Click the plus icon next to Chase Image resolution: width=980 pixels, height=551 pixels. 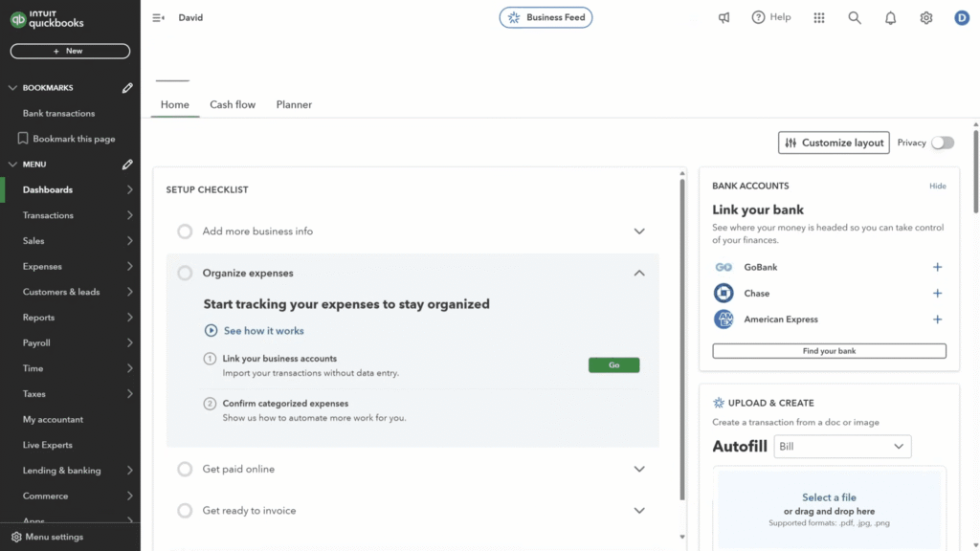(937, 294)
